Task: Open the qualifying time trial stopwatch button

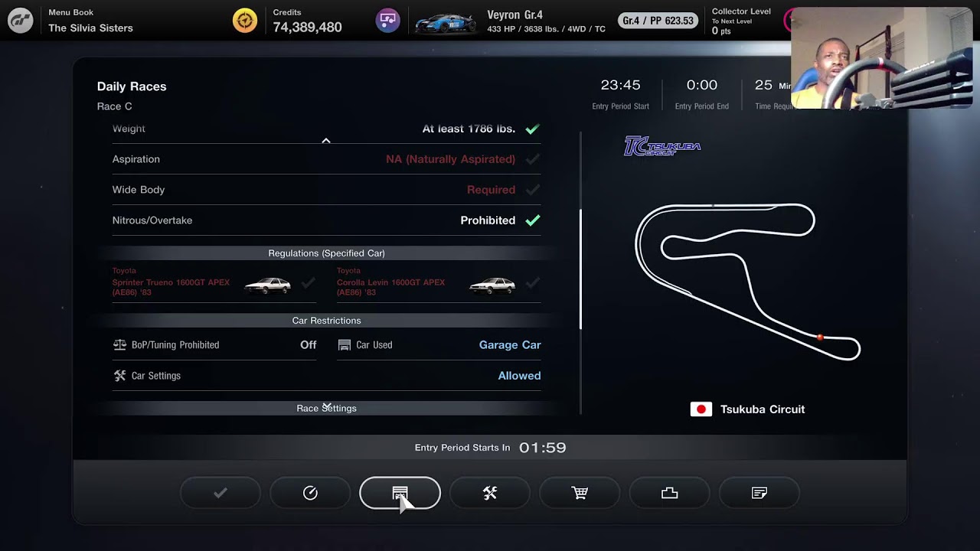Action: pos(310,493)
